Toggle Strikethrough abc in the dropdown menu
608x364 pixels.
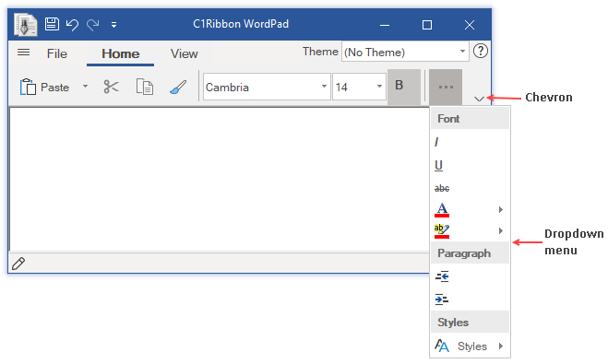click(x=442, y=188)
